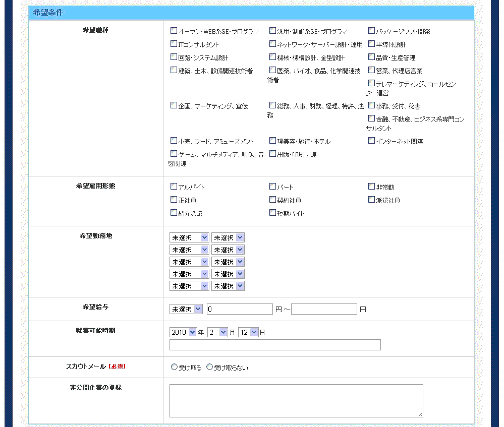Check the インターネット関連 option
Screen dimensions: 504x427
(x=371, y=141)
